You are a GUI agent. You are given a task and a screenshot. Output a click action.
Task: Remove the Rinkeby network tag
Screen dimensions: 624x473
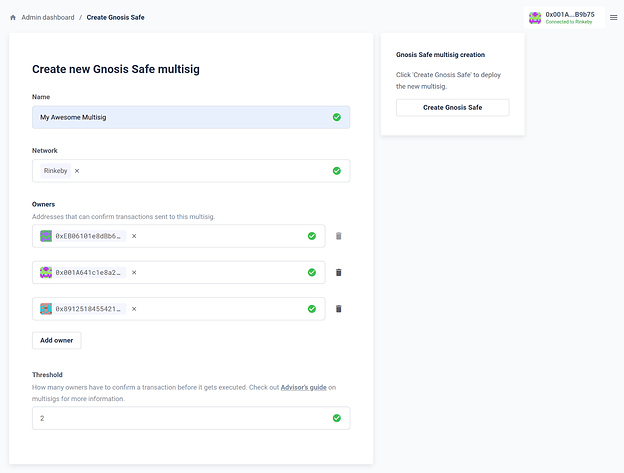(x=77, y=171)
